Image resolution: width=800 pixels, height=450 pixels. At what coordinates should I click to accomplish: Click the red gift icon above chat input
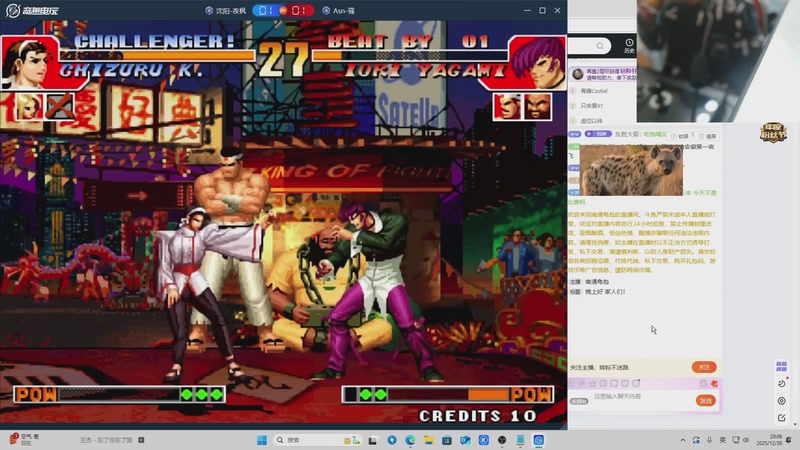714,383
